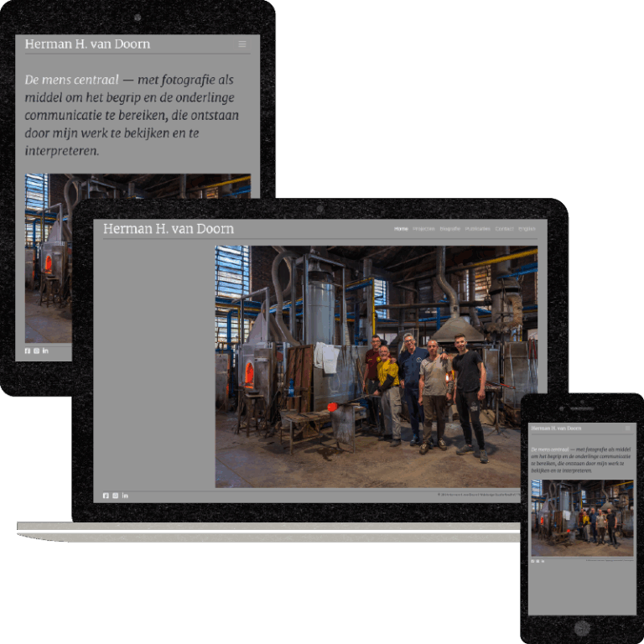Open LinkedIn icon in the laptop footer
This screenshot has width=644, height=644.
[x=125, y=496]
